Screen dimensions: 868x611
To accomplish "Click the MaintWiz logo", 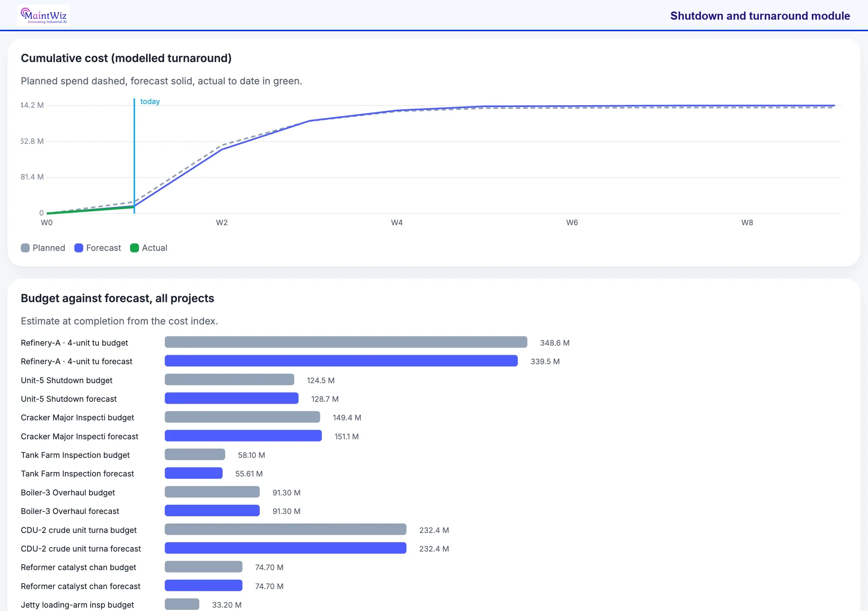I will point(43,16).
